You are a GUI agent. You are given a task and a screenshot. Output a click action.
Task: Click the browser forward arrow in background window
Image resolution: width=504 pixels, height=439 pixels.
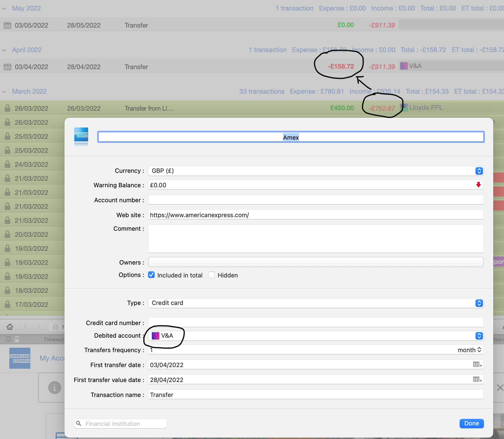38,326
